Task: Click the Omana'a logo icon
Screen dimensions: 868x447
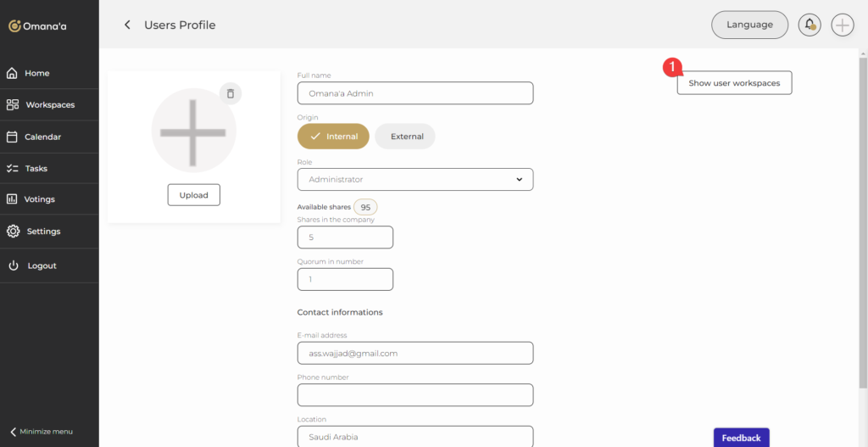Action: 14,26
